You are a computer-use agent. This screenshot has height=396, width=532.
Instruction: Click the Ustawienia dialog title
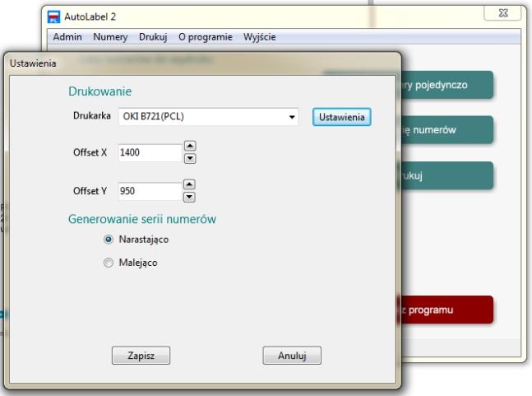tap(33, 63)
